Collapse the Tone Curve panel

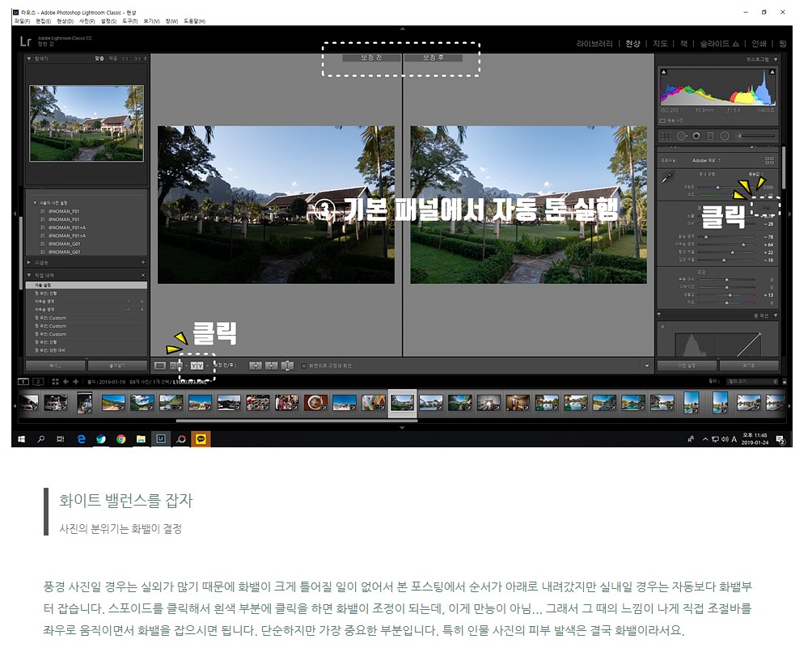coord(776,315)
